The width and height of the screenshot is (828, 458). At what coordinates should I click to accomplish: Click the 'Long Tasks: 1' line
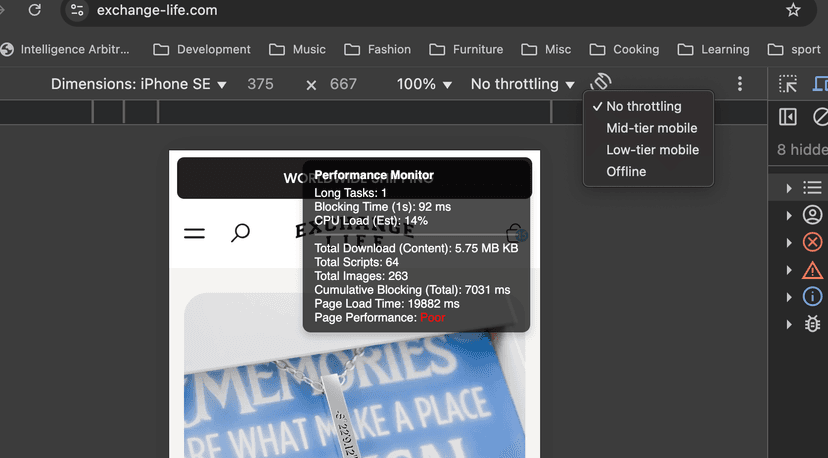click(x=350, y=193)
